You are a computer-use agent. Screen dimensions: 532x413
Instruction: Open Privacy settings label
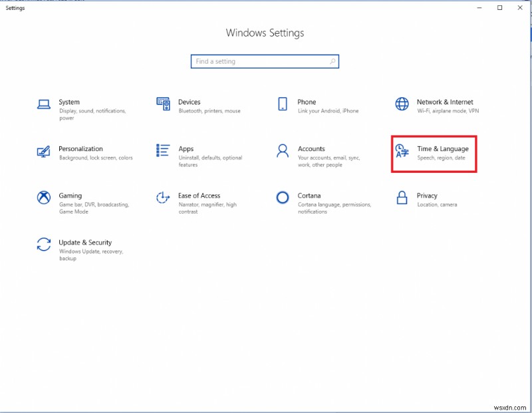coord(427,196)
